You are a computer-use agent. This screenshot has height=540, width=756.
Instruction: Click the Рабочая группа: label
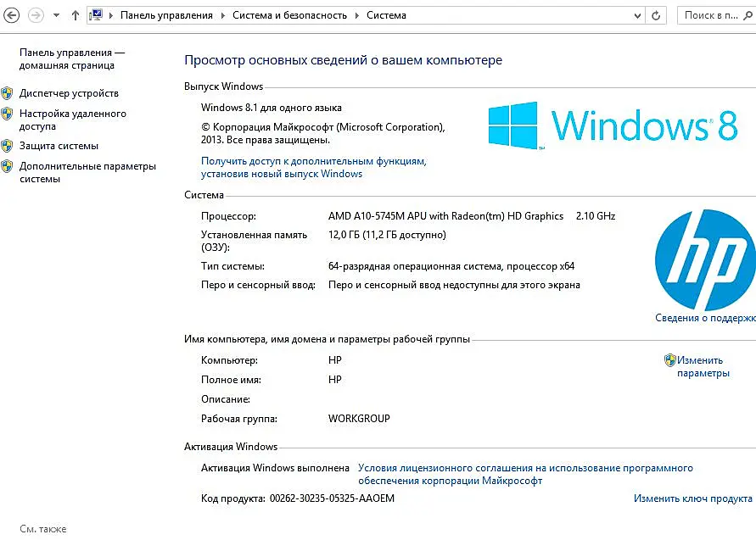pyautogui.click(x=239, y=419)
